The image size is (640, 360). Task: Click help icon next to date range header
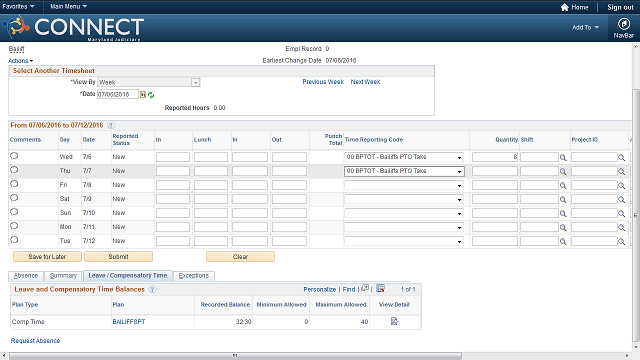coord(111,125)
